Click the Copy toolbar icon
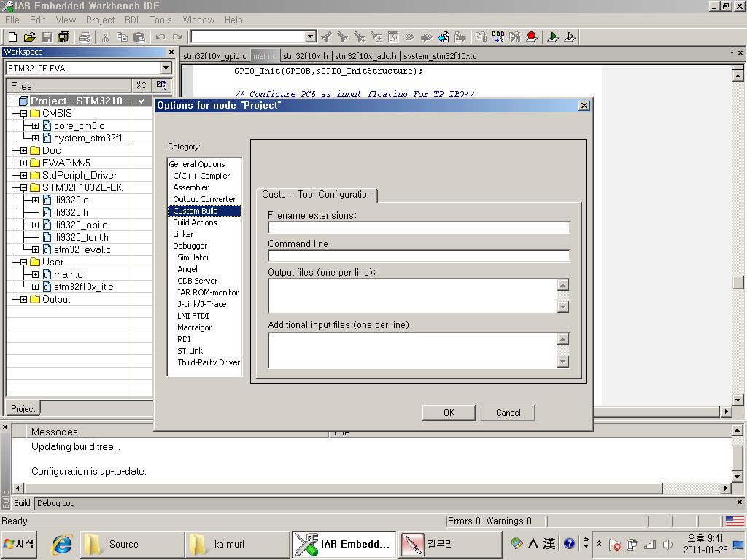 (x=122, y=37)
